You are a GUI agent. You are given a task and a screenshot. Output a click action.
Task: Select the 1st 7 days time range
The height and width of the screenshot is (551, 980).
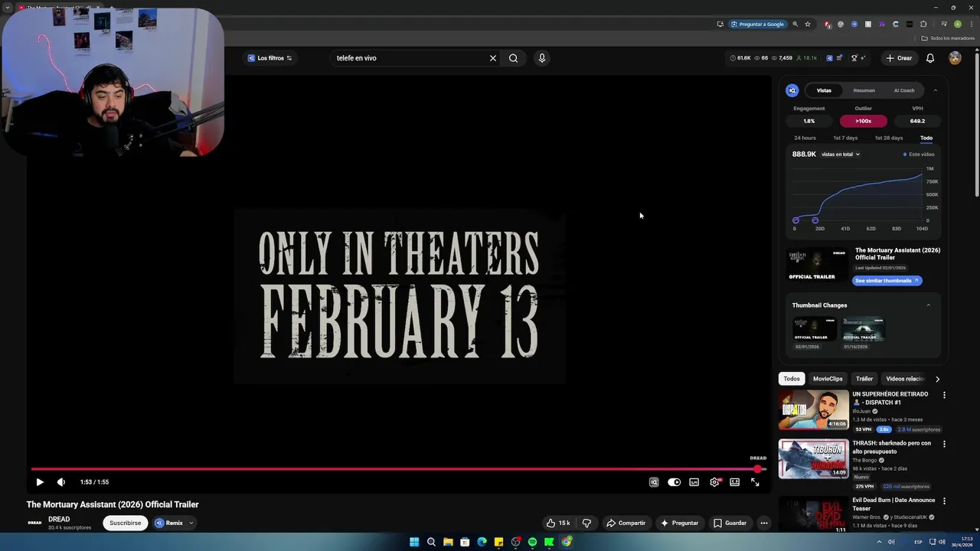tap(845, 138)
